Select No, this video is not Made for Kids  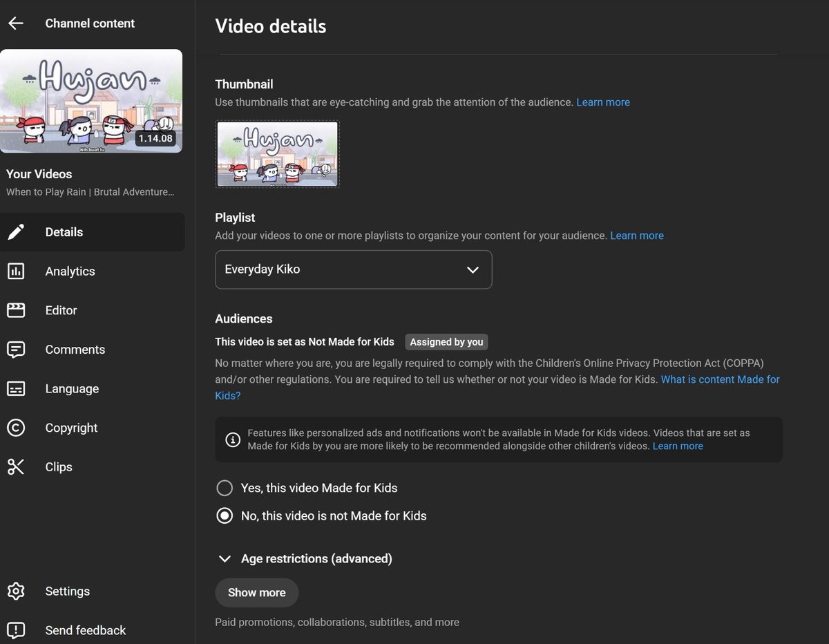coord(225,516)
